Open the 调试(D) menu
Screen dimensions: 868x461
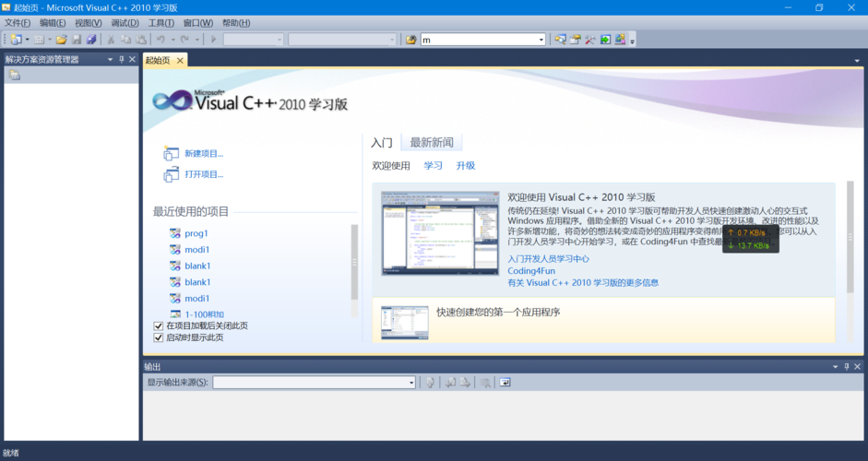[125, 23]
